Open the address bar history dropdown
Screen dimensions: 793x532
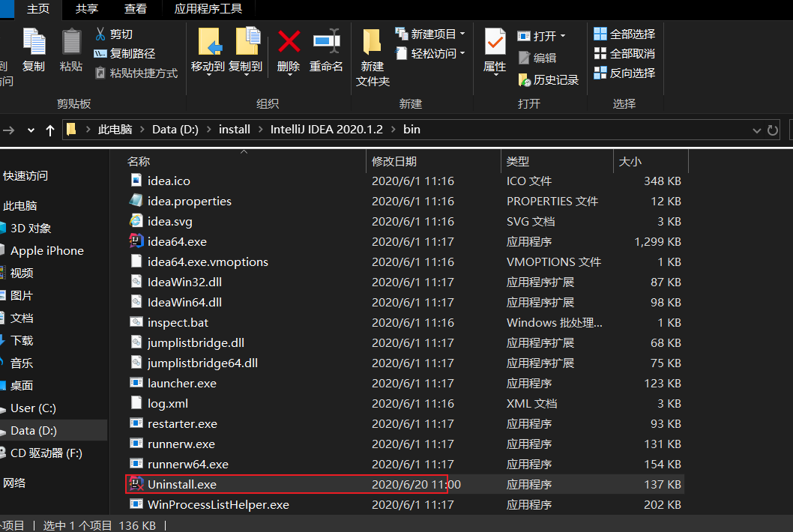(756, 130)
